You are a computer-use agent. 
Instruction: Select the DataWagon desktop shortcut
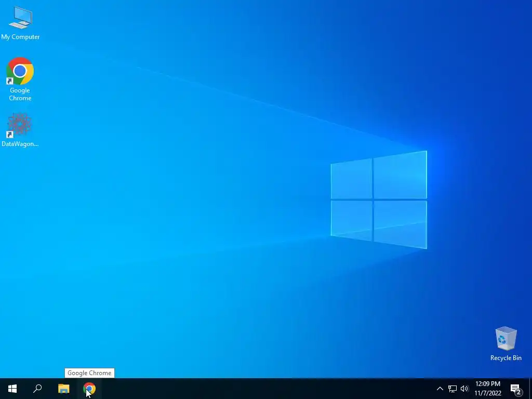[x=20, y=130]
